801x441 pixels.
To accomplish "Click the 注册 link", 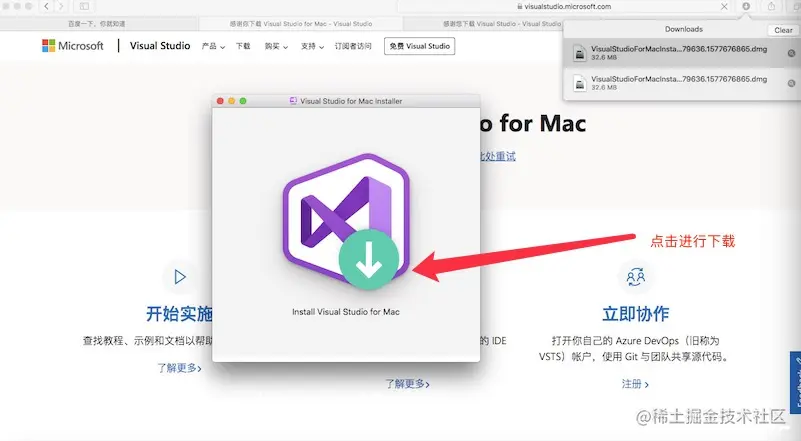I will [x=635, y=384].
